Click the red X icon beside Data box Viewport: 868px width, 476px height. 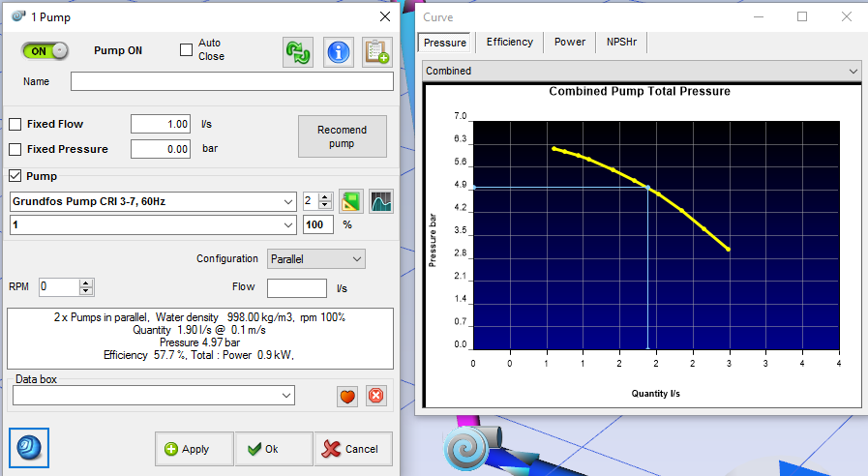point(375,396)
